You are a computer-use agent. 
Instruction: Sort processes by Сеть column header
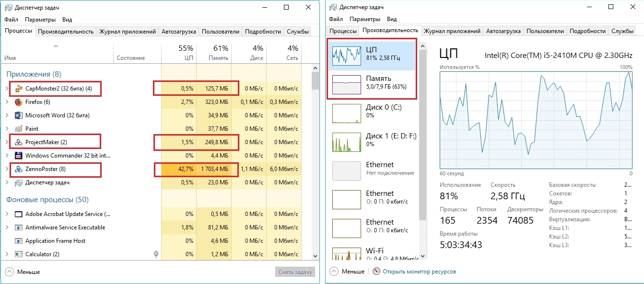(x=284, y=53)
